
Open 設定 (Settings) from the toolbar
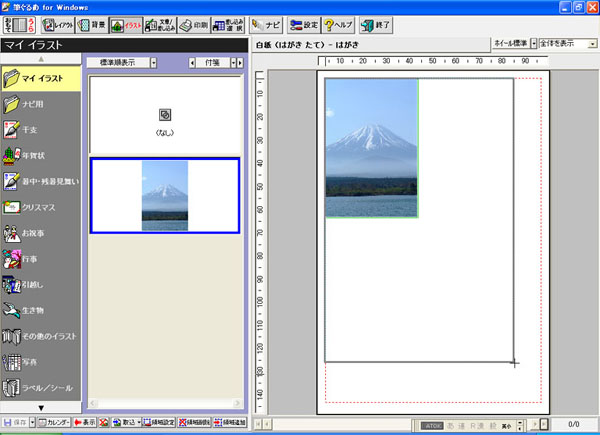click(303, 23)
